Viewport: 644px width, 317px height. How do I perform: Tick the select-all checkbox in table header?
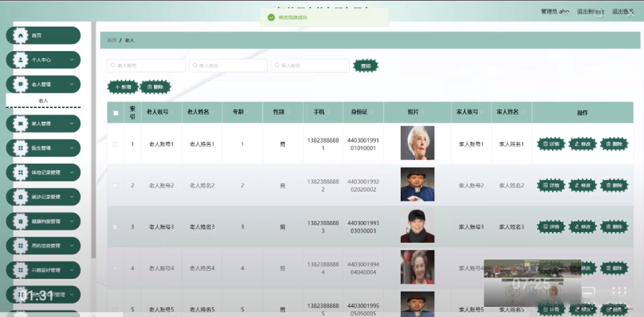click(115, 112)
